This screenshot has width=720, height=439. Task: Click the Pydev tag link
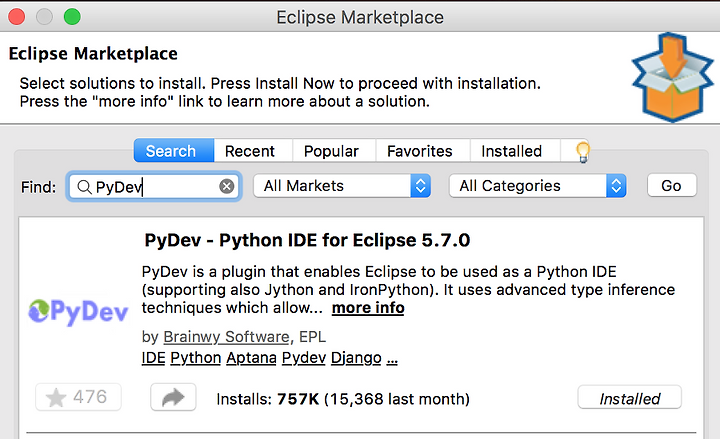coord(304,358)
